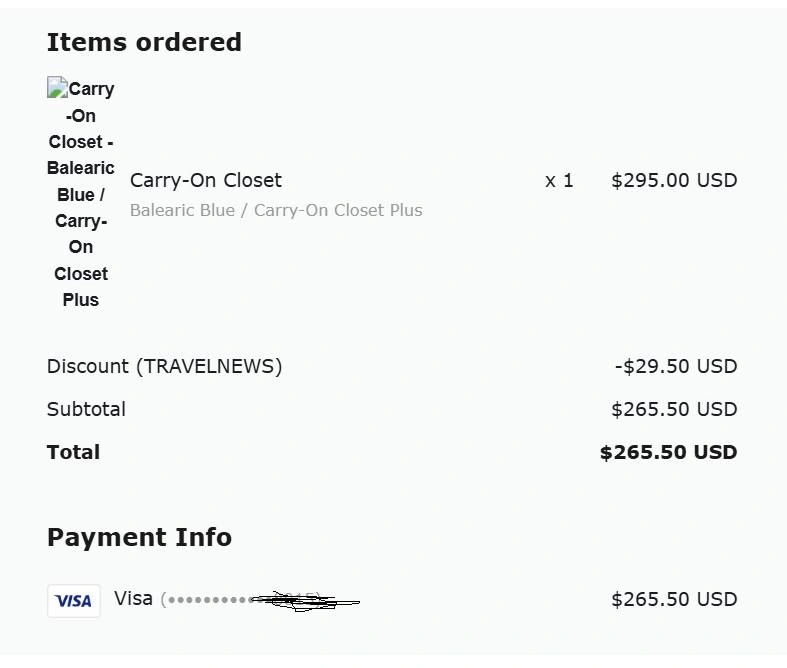Click the small broken-image icon beside the alt text

pyautogui.click(x=56, y=88)
